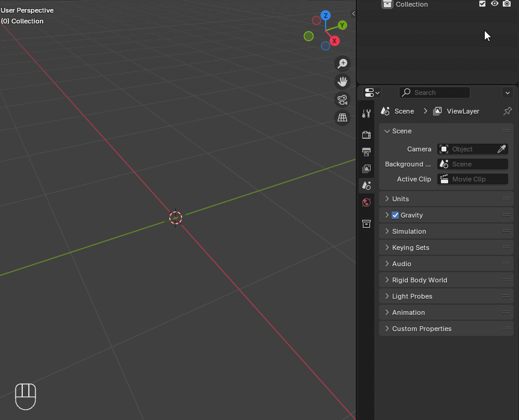Screen dimensions: 519x420
Task: Click the Scene breadcrumb label
Action: [x=404, y=111]
